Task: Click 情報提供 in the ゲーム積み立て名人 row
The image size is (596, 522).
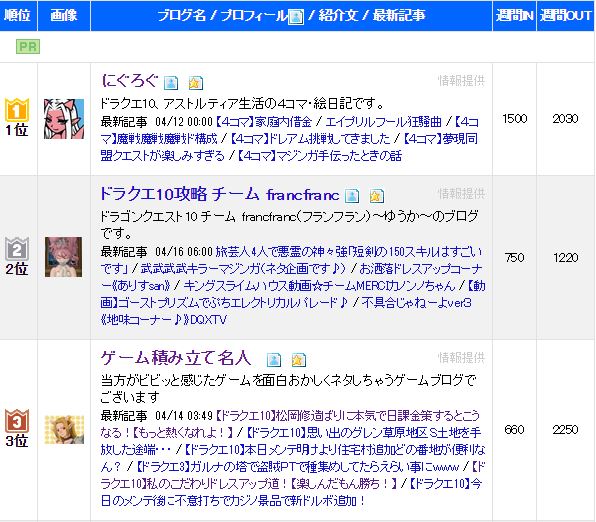Action: [x=461, y=357]
